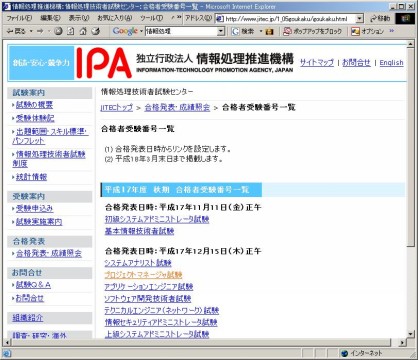Open the 情報セキュリティアドミニストレータ試験 link

(x=161, y=322)
